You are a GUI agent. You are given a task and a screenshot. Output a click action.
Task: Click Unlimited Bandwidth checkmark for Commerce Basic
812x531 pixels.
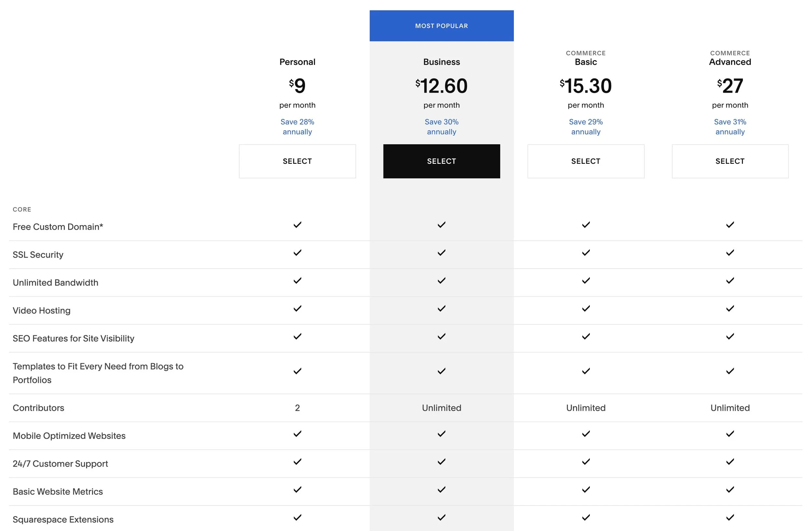[x=586, y=280]
